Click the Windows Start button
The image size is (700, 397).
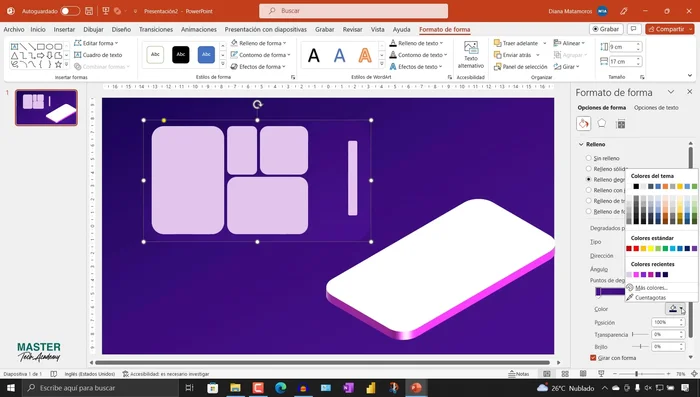tap(11, 388)
